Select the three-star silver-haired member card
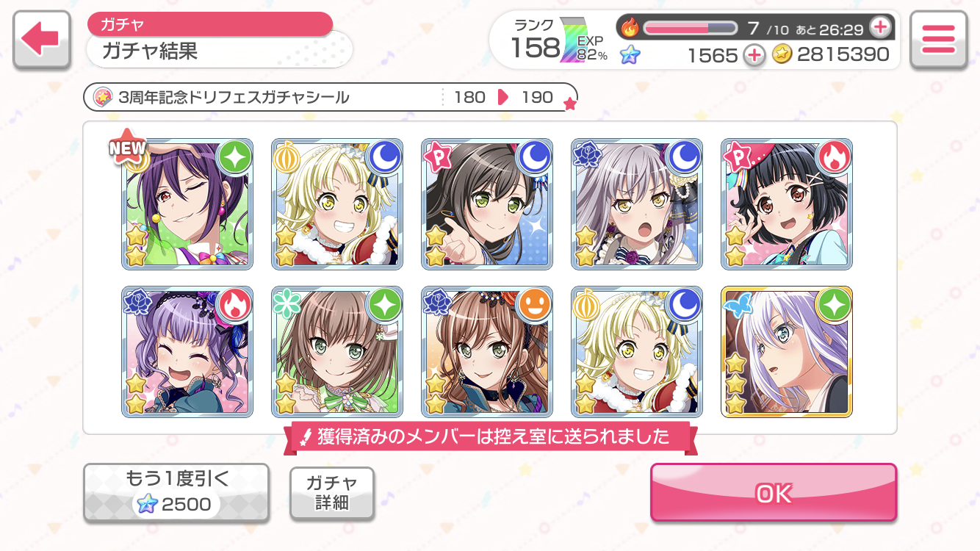Image resolution: width=980 pixels, height=551 pixels. (787, 352)
